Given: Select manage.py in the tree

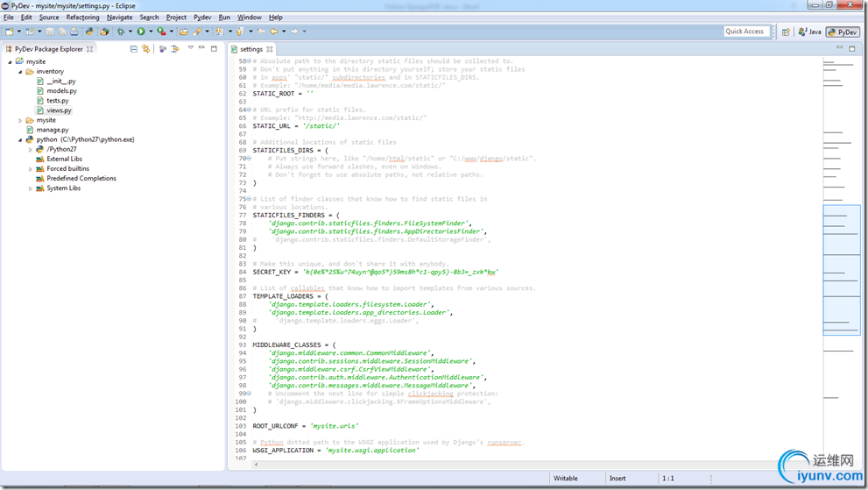Looking at the screenshot, I should (x=53, y=130).
